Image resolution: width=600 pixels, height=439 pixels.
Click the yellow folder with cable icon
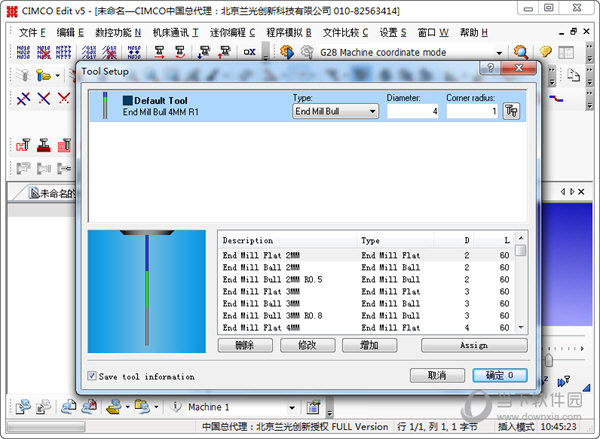pyautogui.click(x=114, y=407)
